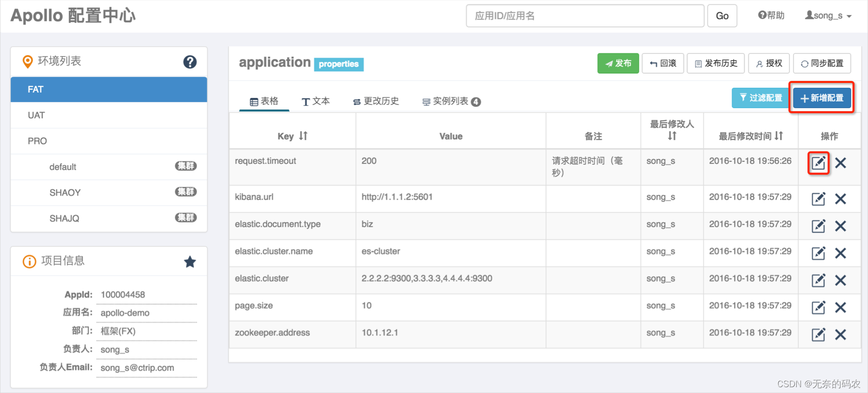This screenshot has width=868, height=393.
Task: Click the favorite star in 项目信息 panel
Action: pyautogui.click(x=190, y=262)
